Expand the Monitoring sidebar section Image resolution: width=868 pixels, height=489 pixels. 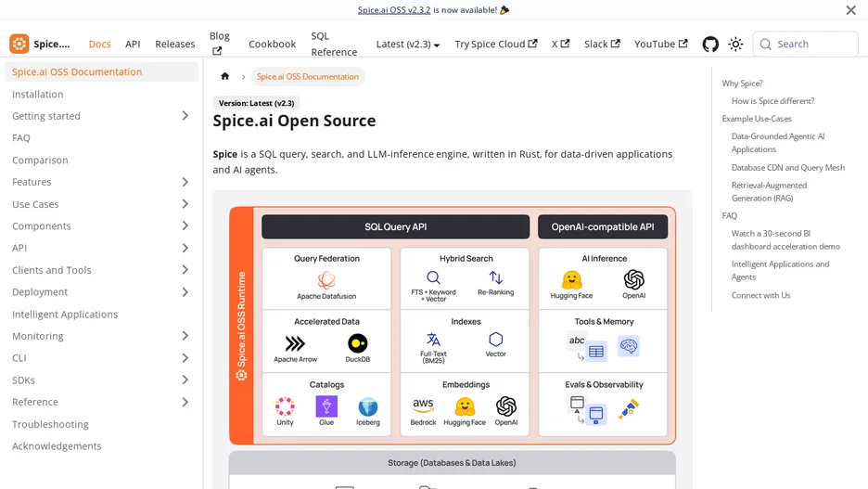click(x=185, y=336)
